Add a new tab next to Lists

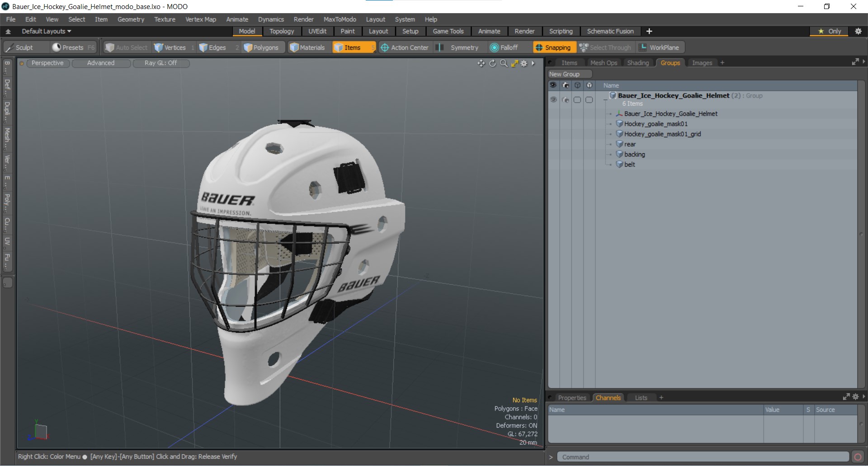661,398
